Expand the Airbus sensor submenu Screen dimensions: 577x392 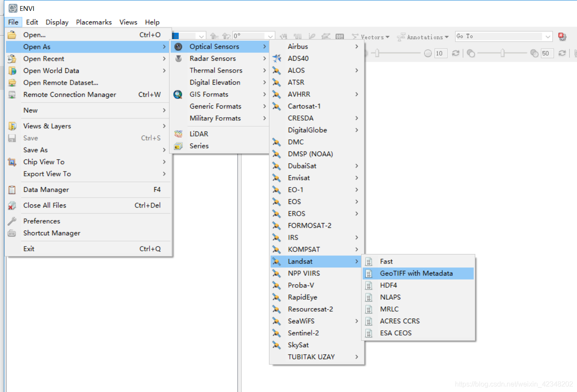pos(317,46)
